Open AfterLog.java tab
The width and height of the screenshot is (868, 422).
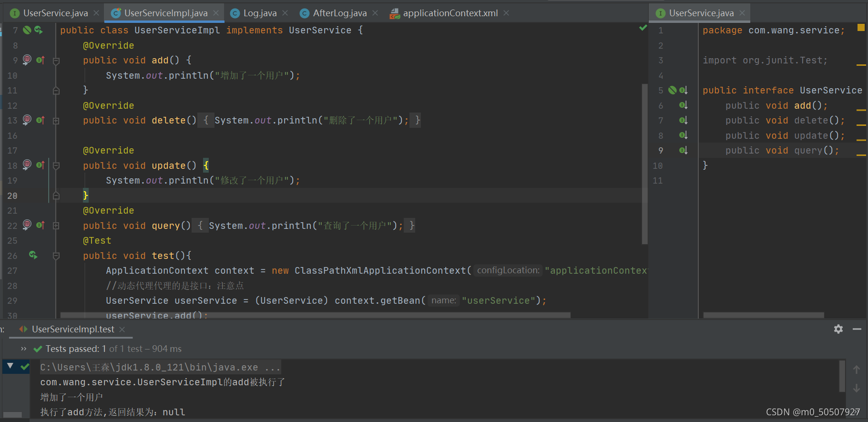click(339, 13)
